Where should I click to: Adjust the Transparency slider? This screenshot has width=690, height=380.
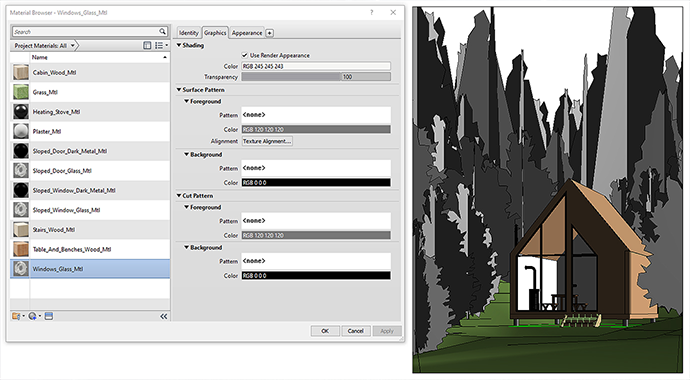(316, 77)
